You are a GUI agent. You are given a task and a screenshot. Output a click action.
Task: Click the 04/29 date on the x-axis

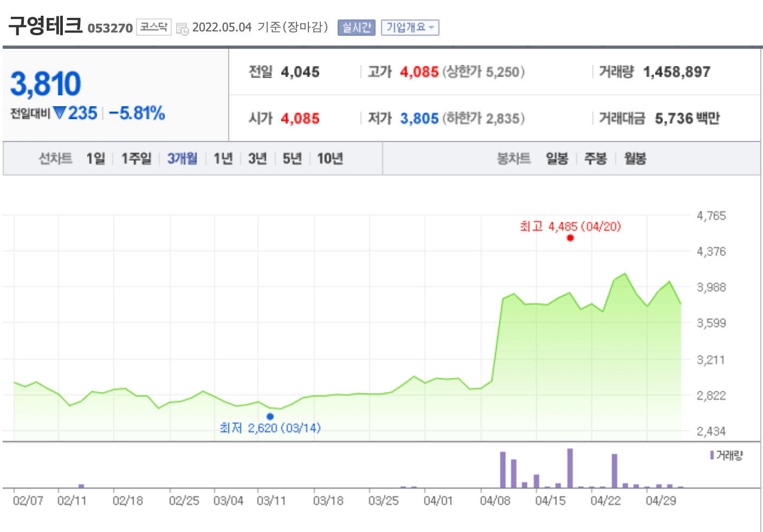(x=661, y=501)
